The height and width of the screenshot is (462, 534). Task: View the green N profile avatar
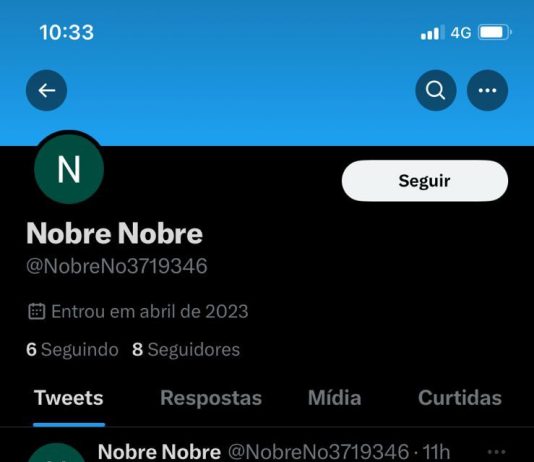coord(69,169)
